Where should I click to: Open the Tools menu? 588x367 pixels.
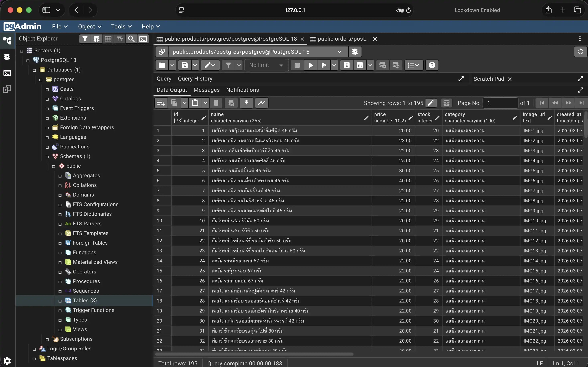[121, 26]
